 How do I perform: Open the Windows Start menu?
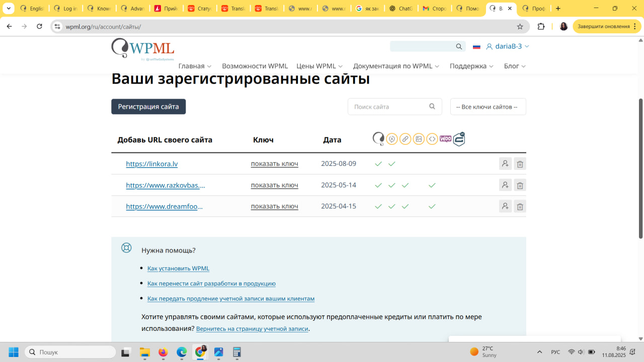pos(14,352)
